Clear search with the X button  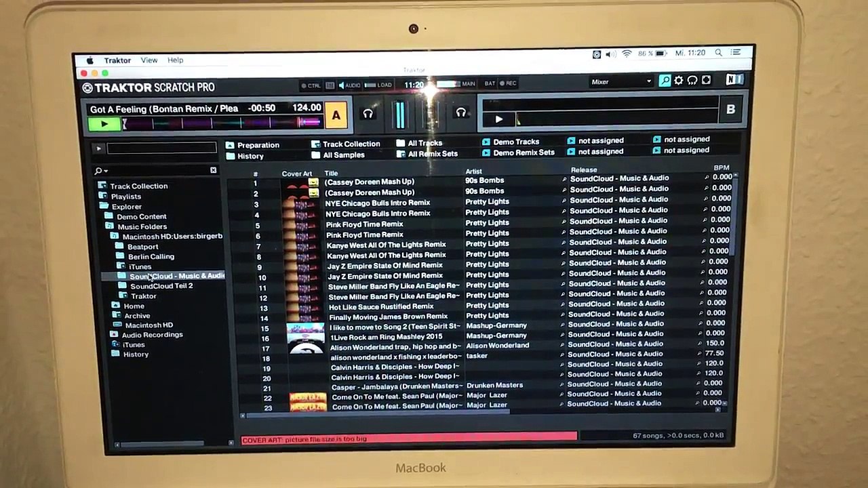pyautogui.click(x=213, y=170)
